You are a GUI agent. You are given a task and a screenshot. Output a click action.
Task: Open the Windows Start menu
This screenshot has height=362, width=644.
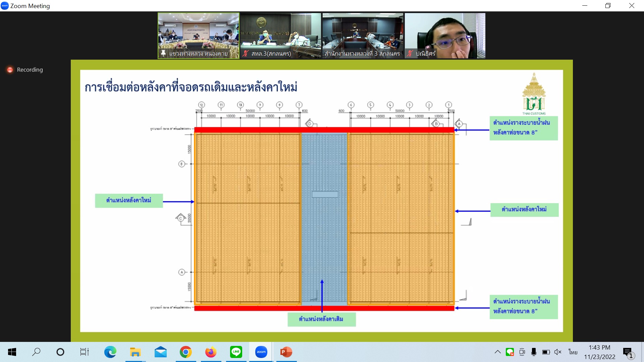[x=12, y=352]
